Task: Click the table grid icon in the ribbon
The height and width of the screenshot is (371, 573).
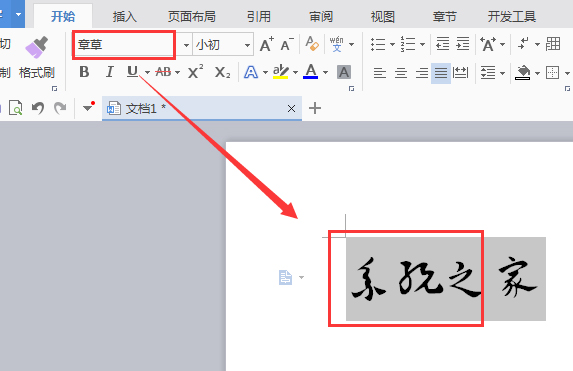Action: (x=553, y=44)
